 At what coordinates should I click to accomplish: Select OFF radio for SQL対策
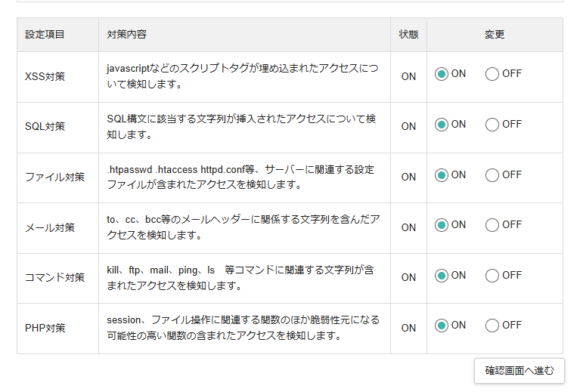(x=492, y=125)
